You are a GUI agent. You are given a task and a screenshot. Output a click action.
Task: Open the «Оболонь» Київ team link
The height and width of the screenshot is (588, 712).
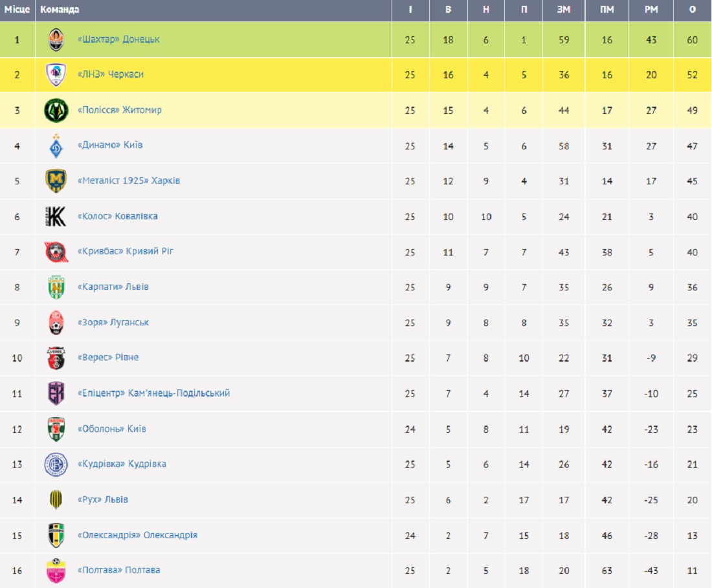(111, 428)
